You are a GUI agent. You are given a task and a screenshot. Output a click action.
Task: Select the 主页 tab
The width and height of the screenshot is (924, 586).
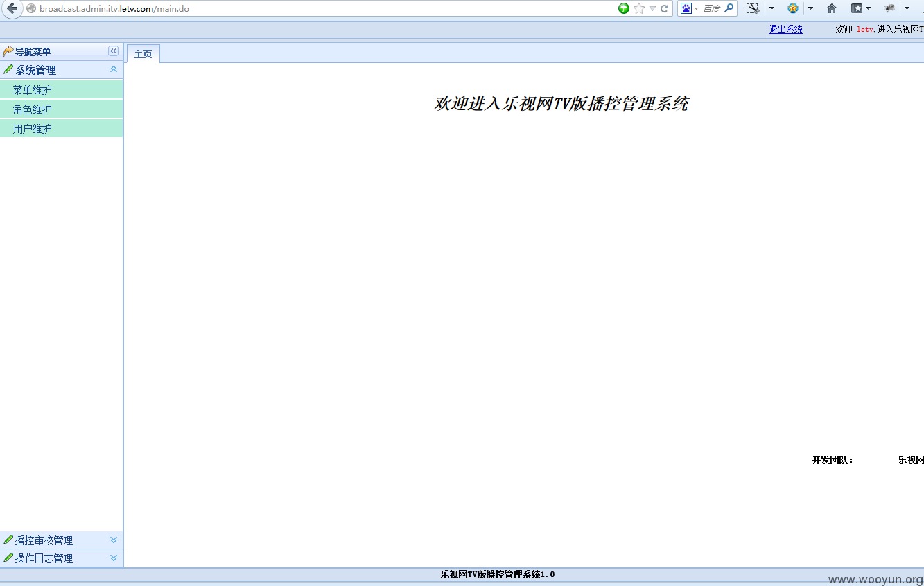(143, 54)
